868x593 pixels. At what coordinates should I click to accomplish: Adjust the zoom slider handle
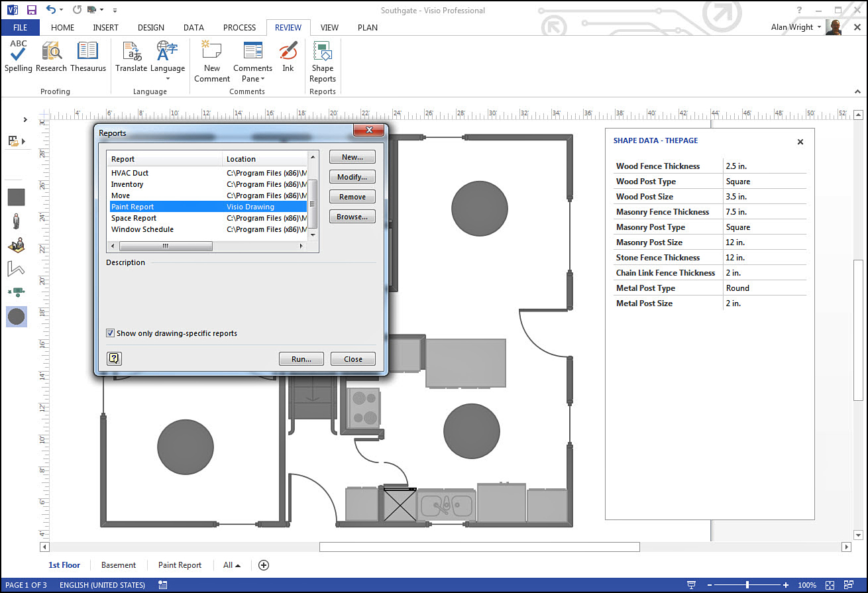pyautogui.click(x=747, y=585)
